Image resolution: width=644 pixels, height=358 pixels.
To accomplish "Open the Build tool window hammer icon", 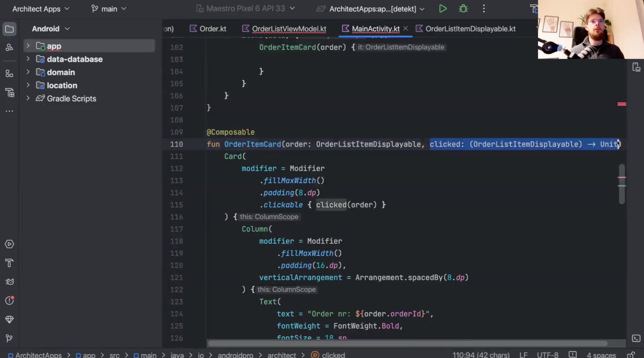I will [x=9, y=263].
